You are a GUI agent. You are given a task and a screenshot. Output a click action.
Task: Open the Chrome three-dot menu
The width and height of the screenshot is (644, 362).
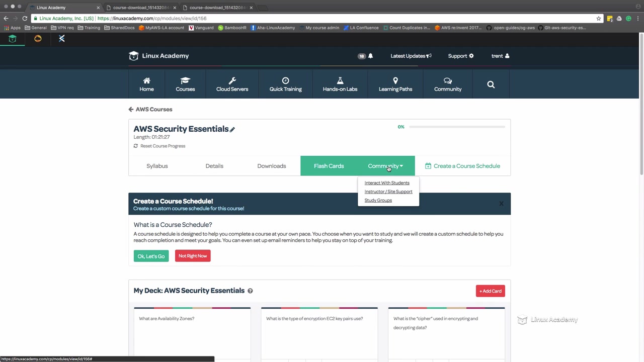(638, 19)
